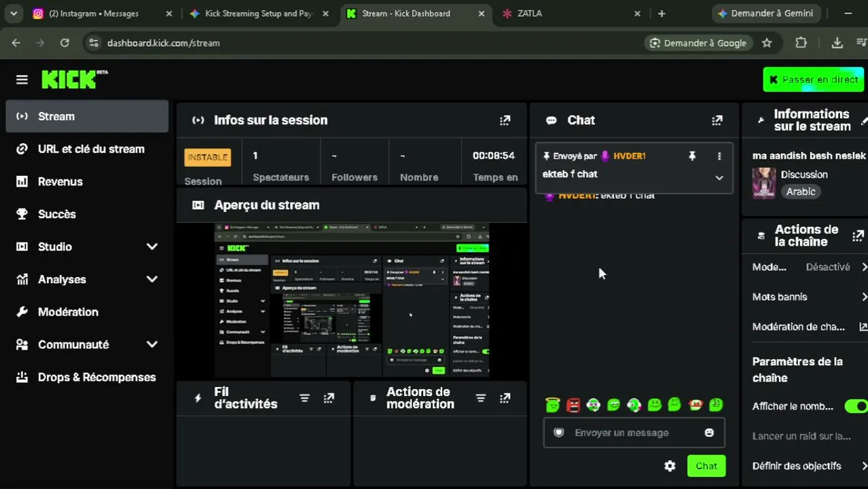The width and height of the screenshot is (868, 489).
Task: Click the stream preview thumbnail
Action: pyautogui.click(x=352, y=300)
